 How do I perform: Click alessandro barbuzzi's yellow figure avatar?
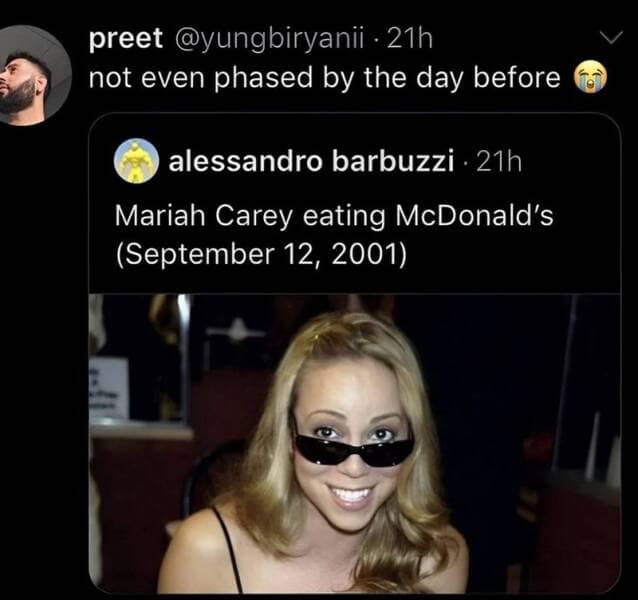(x=136, y=161)
